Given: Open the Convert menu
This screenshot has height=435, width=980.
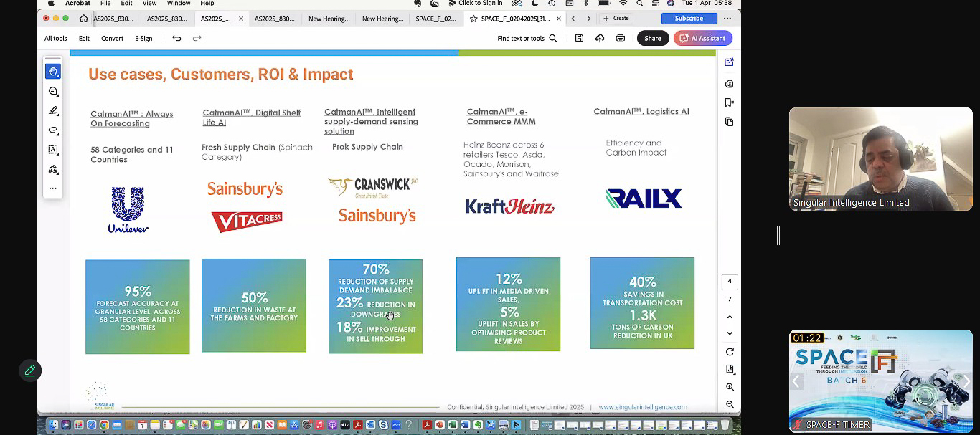Looking at the screenshot, I should coord(112,39).
